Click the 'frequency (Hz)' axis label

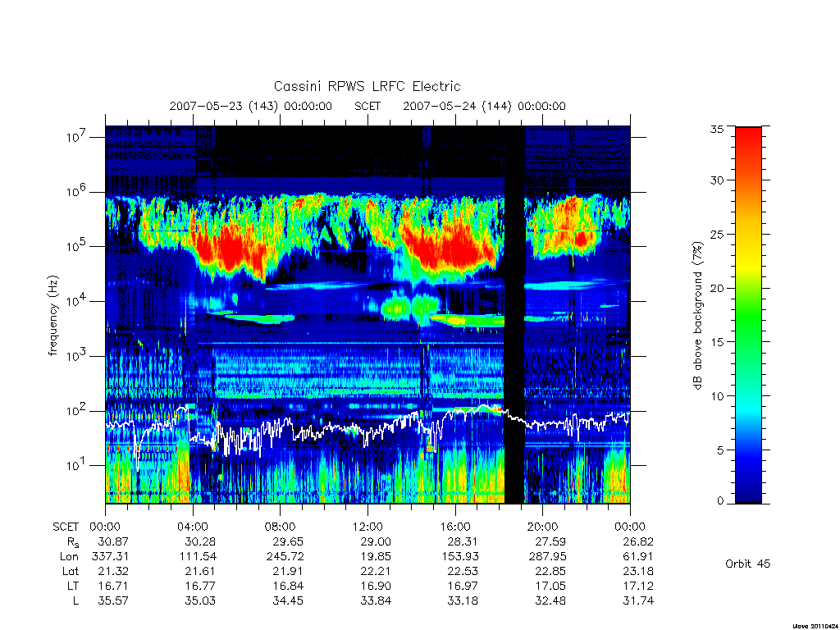tap(52, 315)
